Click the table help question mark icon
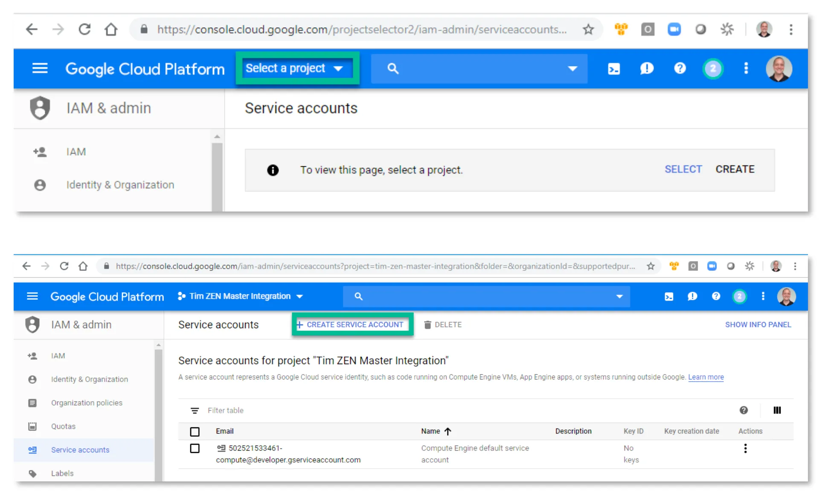825x504 pixels. point(743,410)
